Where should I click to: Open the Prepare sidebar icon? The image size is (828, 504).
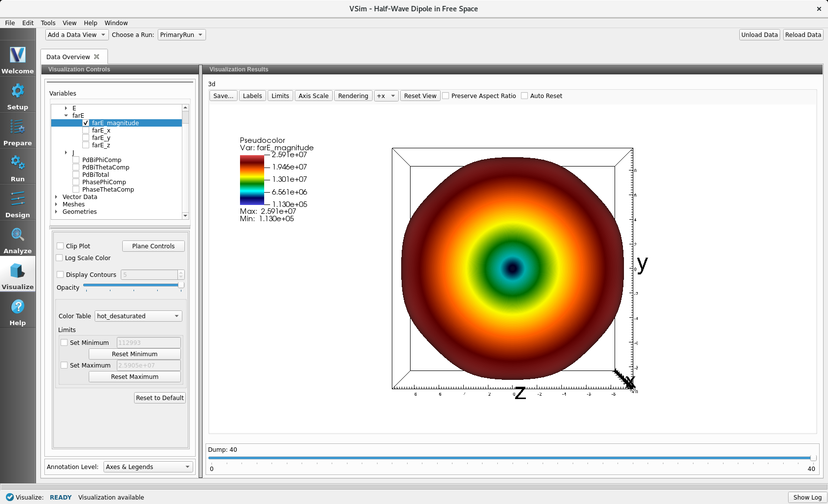tap(18, 127)
